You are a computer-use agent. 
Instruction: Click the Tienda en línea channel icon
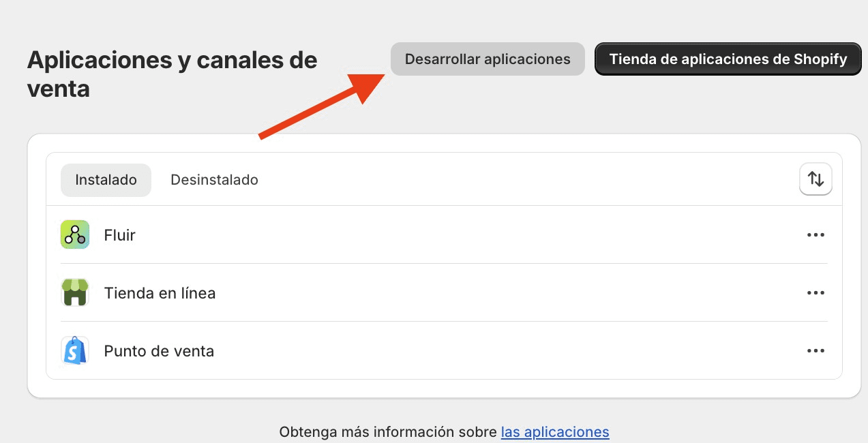(74, 292)
